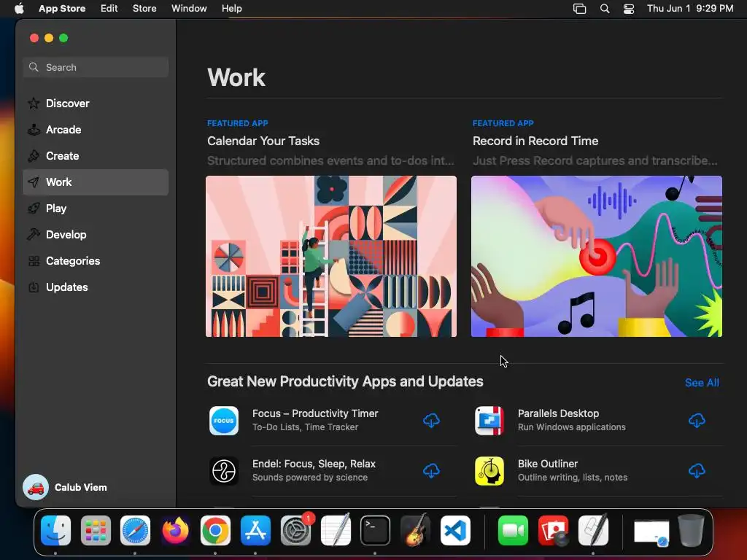
Task: Open TextEdit from the Dock
Action: 336,530
